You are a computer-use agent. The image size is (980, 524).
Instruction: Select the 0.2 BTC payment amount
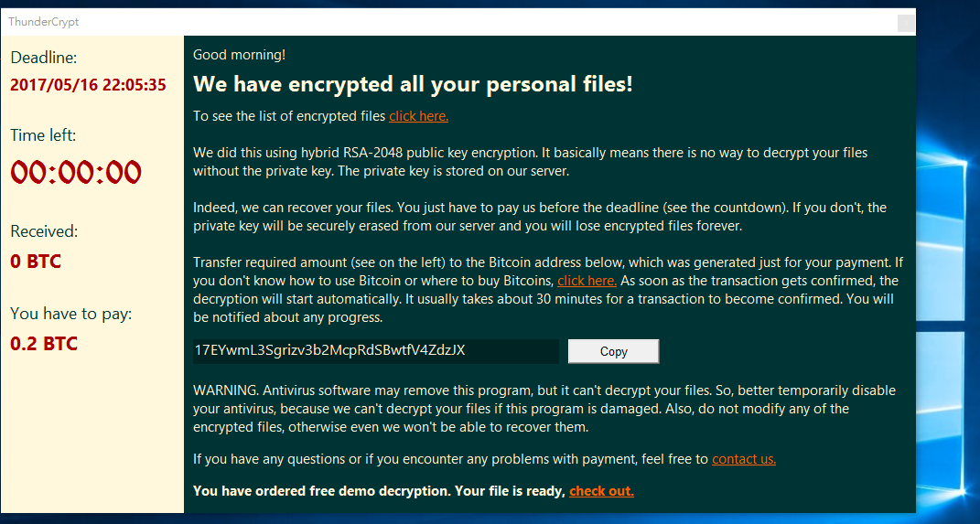pos(44,344)
